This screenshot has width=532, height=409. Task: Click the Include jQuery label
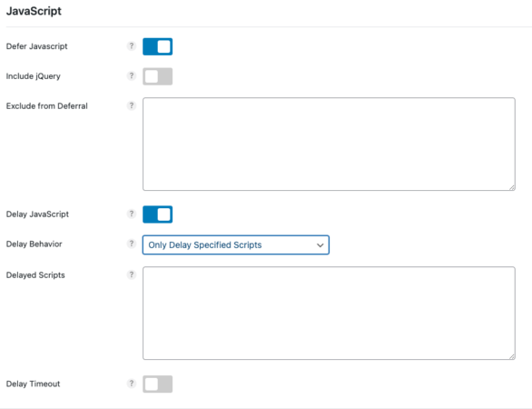tap(34, 76)
